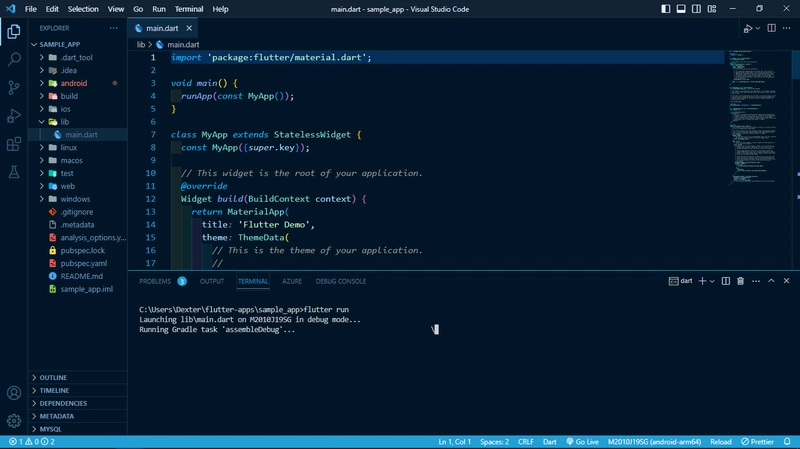
Task: Open the Source Control view
Action: pos(14,87)
